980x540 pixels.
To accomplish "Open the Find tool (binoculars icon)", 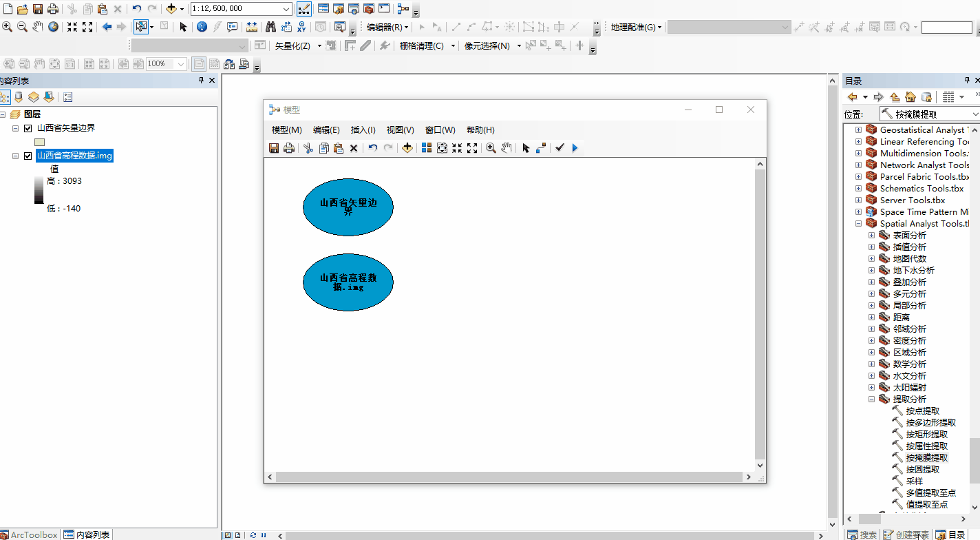I will [270, 27].
